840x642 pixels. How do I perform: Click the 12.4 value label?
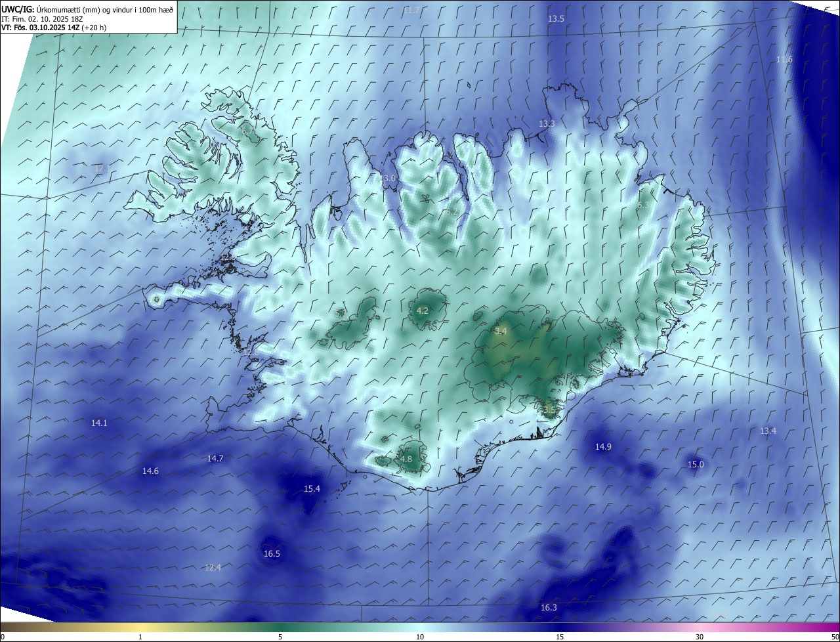coord(213,568)
